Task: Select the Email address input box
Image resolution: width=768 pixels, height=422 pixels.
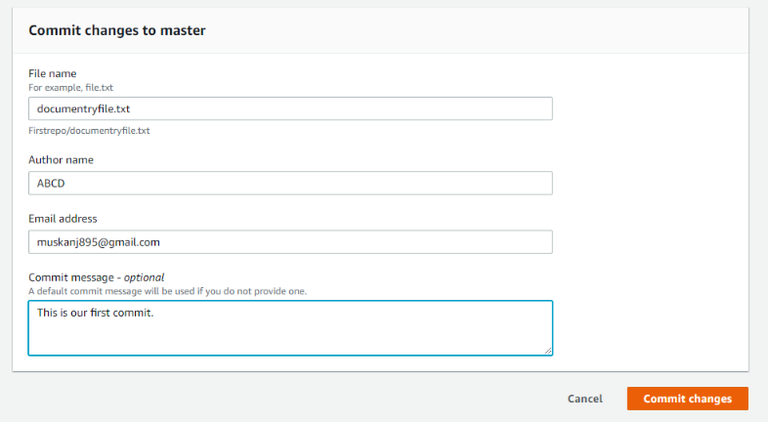Action: pos(400,242)
